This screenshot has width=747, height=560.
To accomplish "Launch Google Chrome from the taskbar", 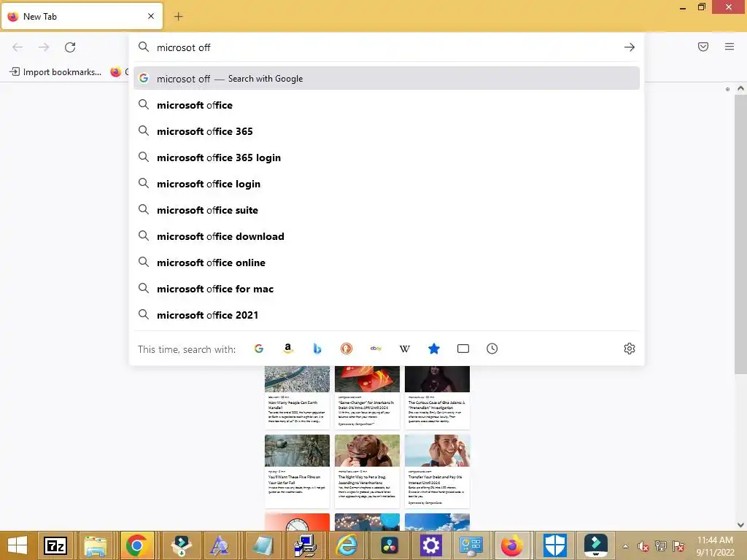I will [136, 545].
